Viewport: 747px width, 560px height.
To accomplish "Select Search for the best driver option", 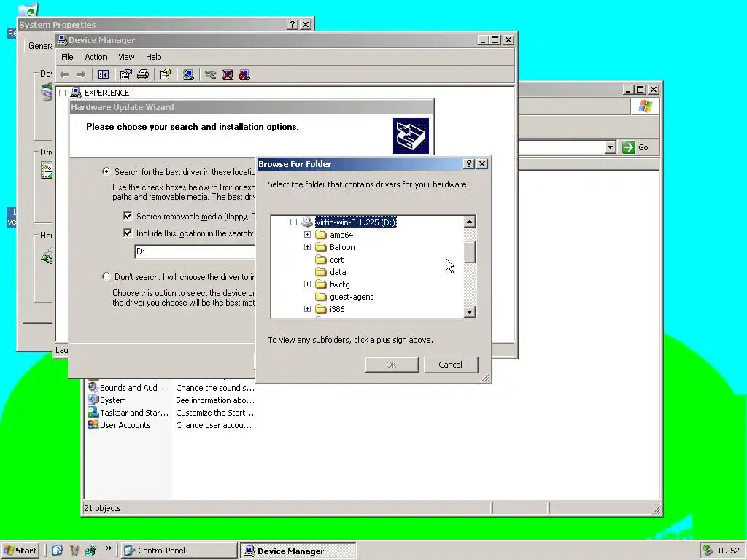I will pos(107,171).
